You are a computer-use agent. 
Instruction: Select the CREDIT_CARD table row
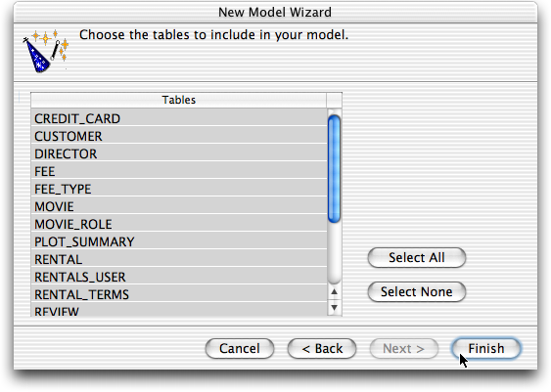pyautogui.click(x=179, y=118)
